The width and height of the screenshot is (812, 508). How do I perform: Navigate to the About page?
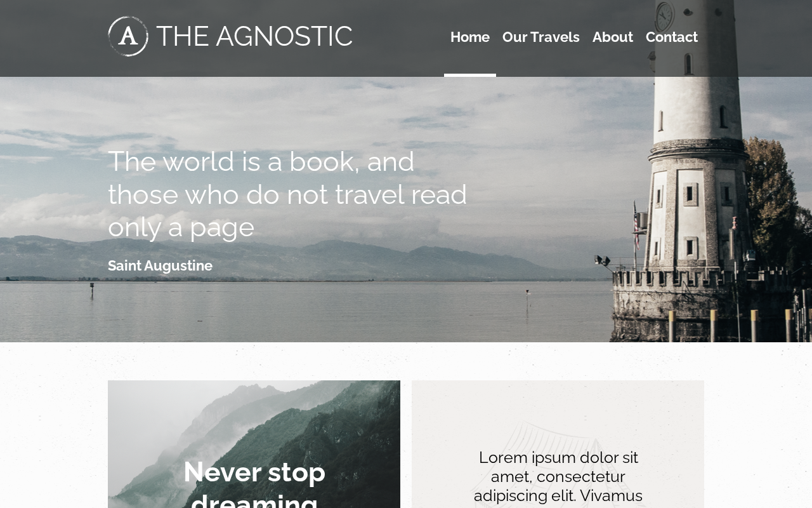pyautogui.click(x=613, y=37)
